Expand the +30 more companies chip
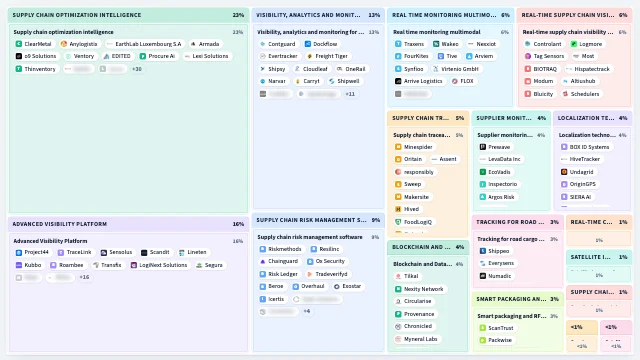The width and height of the screenshot is (640, 360). 137,69
